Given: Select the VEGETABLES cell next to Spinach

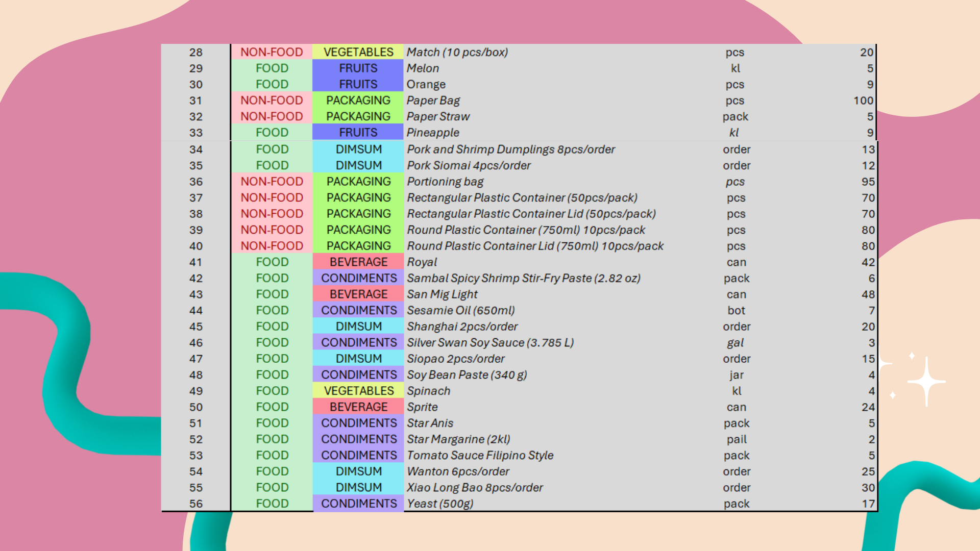Looking at the screenshot, I should click(358, 390).
